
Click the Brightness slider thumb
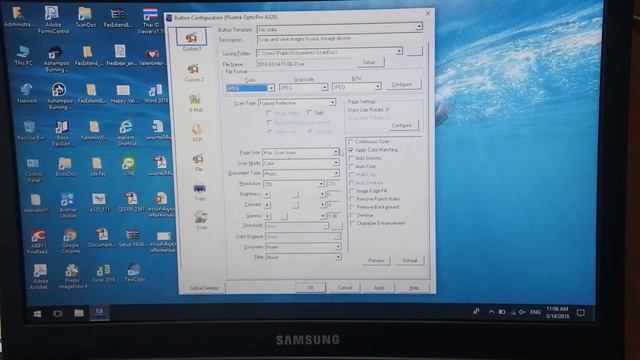[x=295, y=195]
